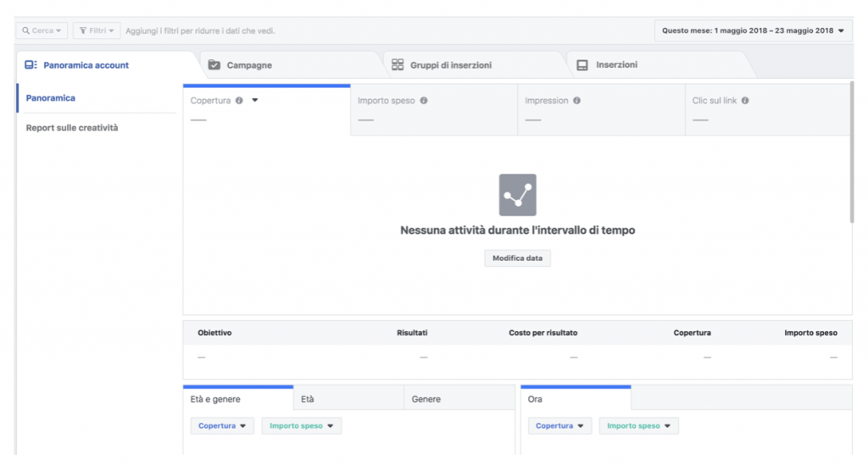Image resolution: width=868 pixels, height=466 pixels.
Task: Select the Genere breakdown tab
Action: point(459,398)
